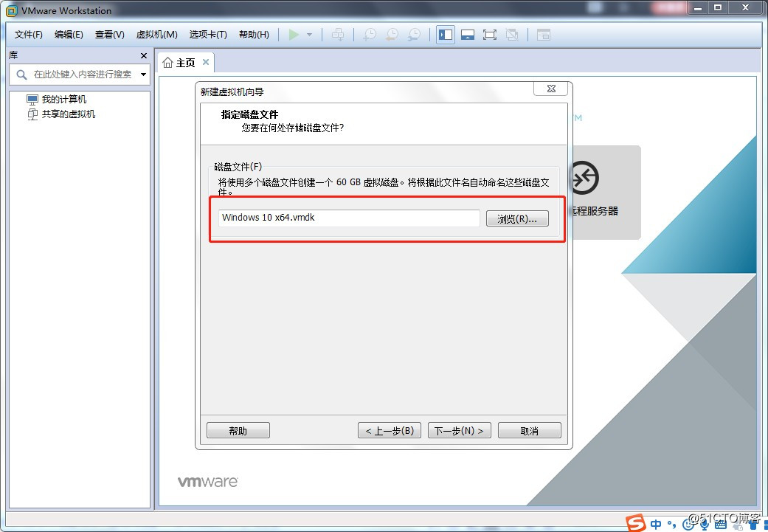
Task: Toggle the thumbnail bar icon
Action: tap(468, 35)
